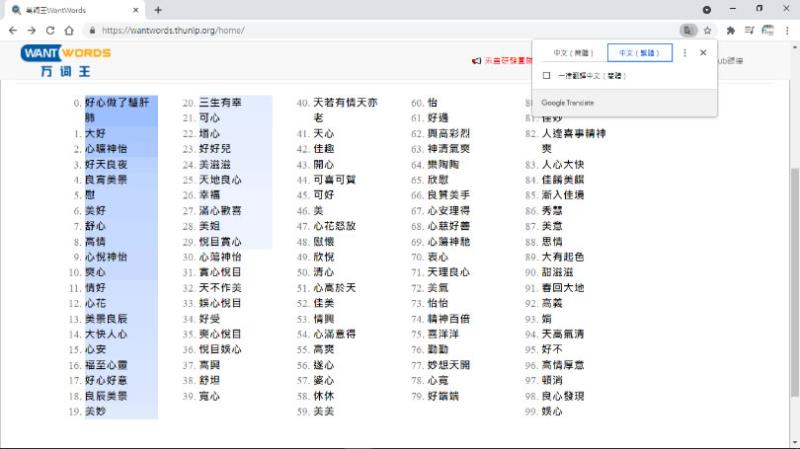Select result 7 舒心
The width and height of the screenshot is (800, 449).
(95, 226)
